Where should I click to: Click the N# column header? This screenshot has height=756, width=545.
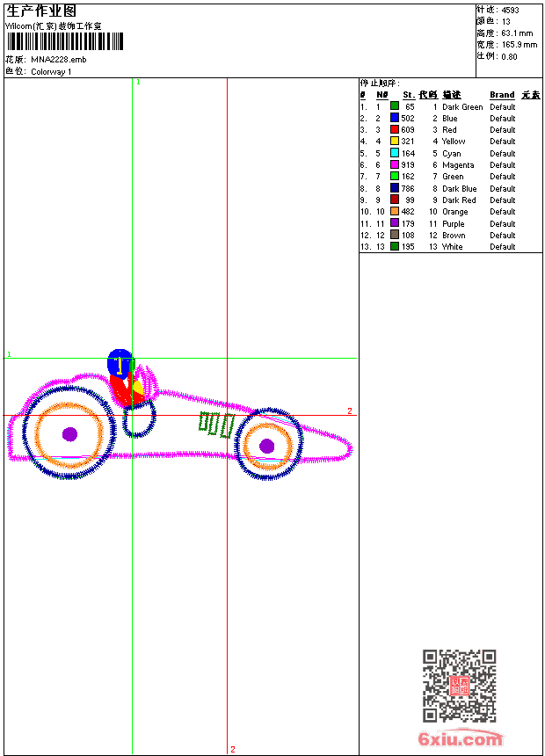382,95
